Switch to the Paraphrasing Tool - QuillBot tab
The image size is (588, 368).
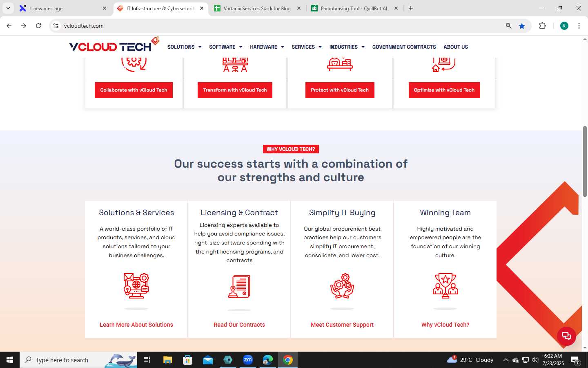tap(354, 8)
